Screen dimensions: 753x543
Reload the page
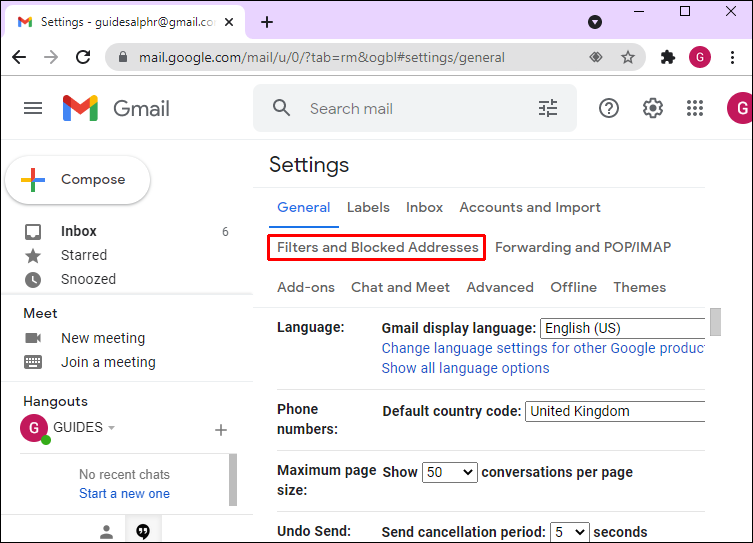pos(83,57)
